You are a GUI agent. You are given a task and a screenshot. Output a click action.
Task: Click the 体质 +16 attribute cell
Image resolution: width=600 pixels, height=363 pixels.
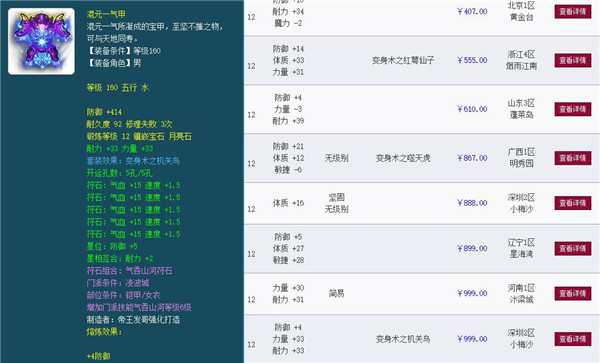pos(288,203)
